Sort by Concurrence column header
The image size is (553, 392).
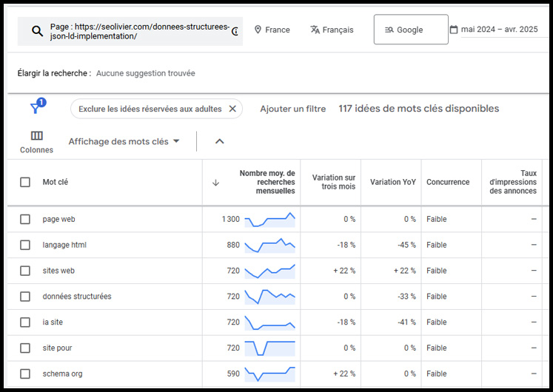click(x=448, y=182)
